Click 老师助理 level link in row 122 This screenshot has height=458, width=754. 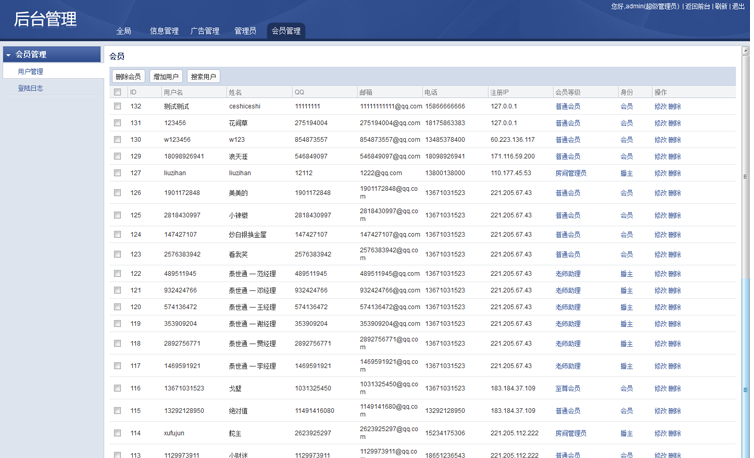coord(568,274)
